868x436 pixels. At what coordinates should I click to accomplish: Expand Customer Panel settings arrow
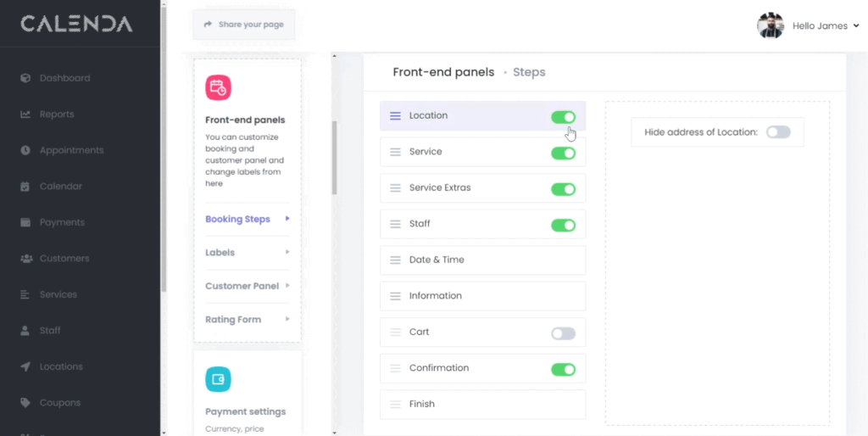(287, 286)
